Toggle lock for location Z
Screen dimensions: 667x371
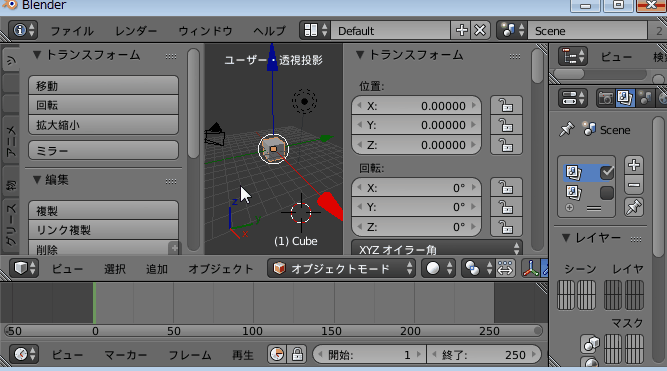506,145
